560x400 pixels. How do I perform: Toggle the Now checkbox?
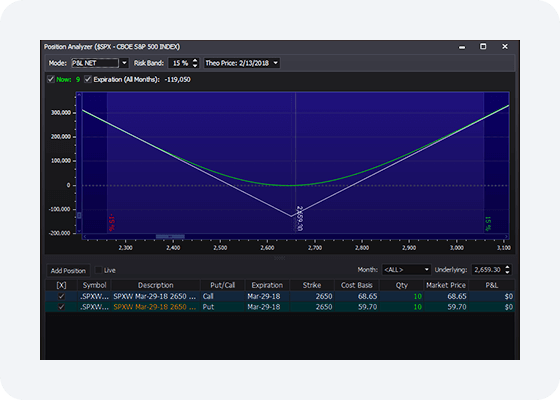click(x=51, y=79)
